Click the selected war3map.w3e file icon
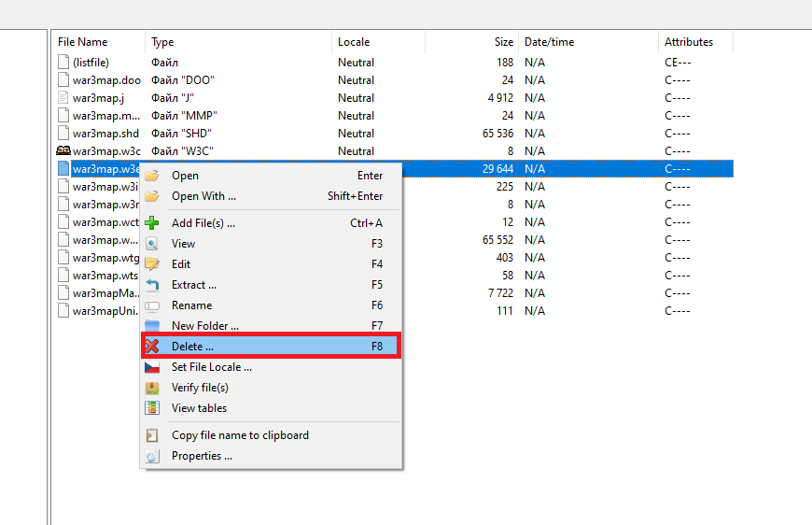 coord(63,168)
